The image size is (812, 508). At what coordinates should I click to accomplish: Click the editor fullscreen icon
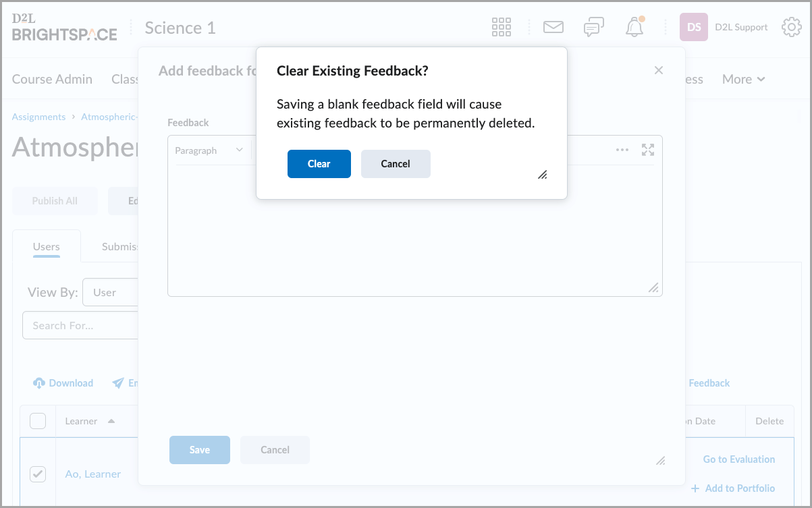coord(648,150)
